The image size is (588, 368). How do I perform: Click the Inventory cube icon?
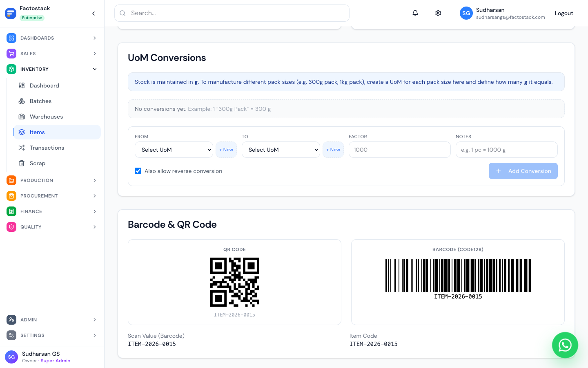coord(11,69)
